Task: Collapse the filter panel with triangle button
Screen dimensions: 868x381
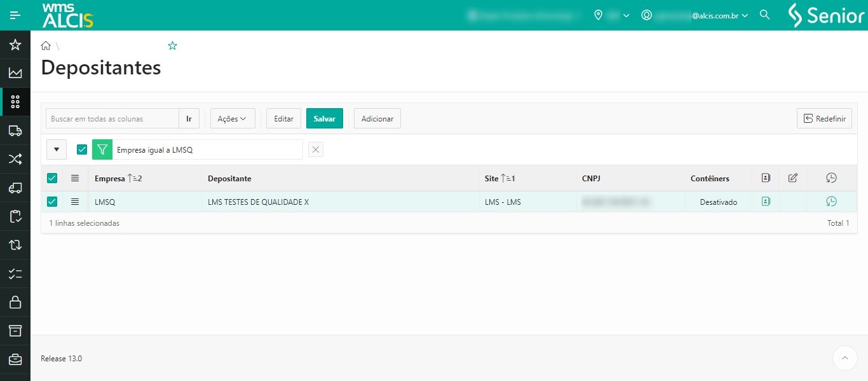Action: [x=57, y=149]
